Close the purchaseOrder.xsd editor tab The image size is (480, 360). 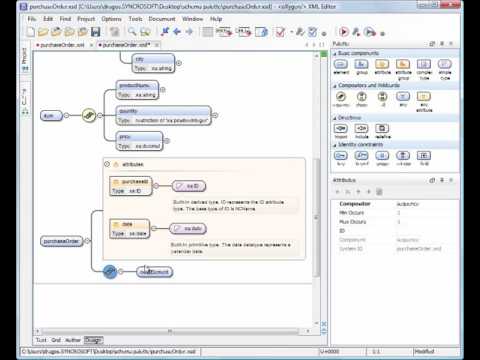(x=157, y=45)
